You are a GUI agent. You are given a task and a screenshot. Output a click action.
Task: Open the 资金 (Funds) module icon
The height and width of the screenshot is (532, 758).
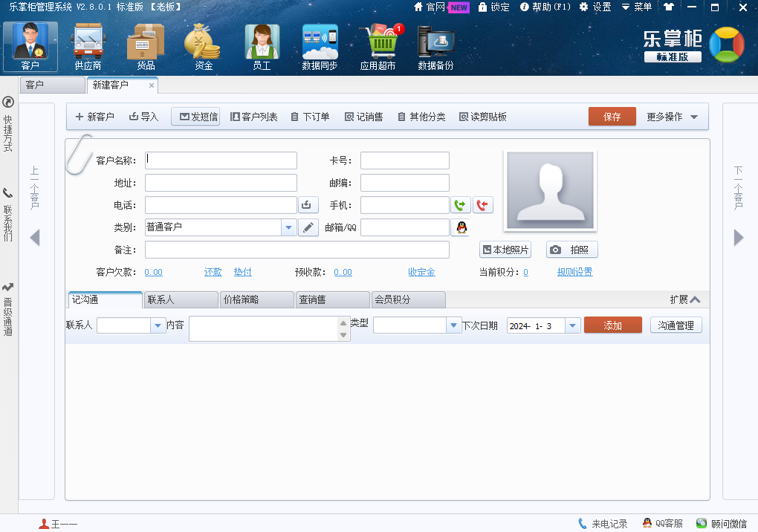tap(204, 47)
